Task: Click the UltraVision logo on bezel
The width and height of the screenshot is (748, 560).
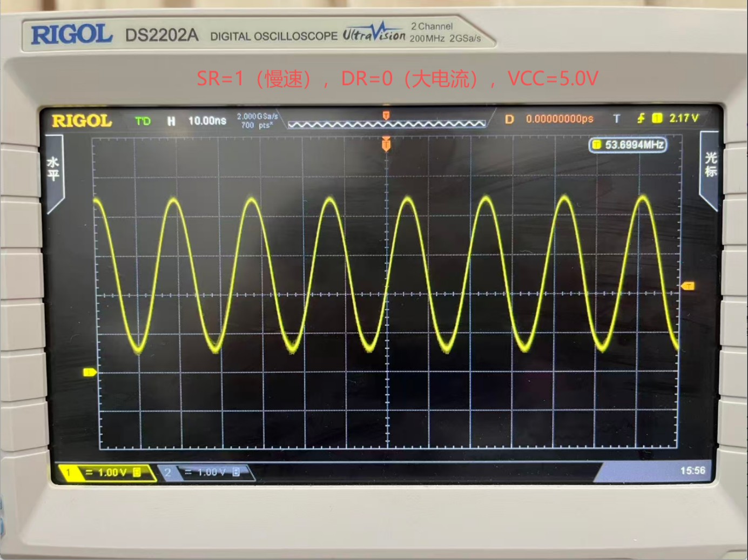Action: tap(374, 32)
